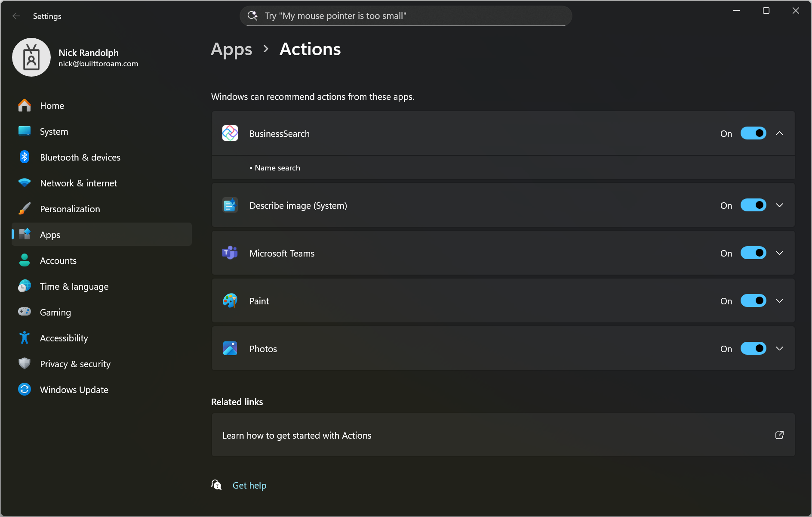Open Time & language settings
812x517 pixels.
pyautogui.click(x=101, y=286)
